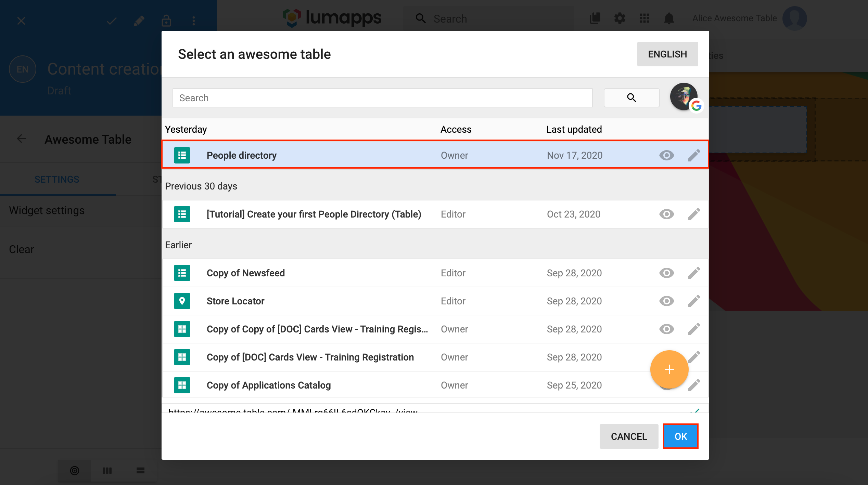Screen dimensions: 868x485
Task: Edit the Tutorial People Directory table pencil
Action: [694, 214]
